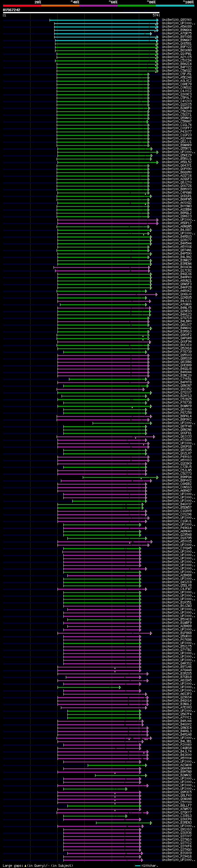
Task: Select the UniRef100_A9UN21 label
Action: pos(177,281)
